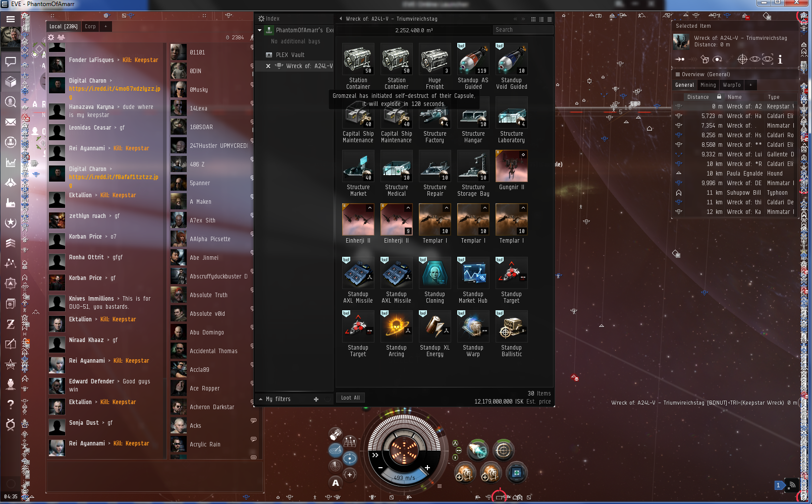Viewport: 812px width, 504px height.
Task: Collapse the inventory Index tree arrow
Action: point(341,19)
